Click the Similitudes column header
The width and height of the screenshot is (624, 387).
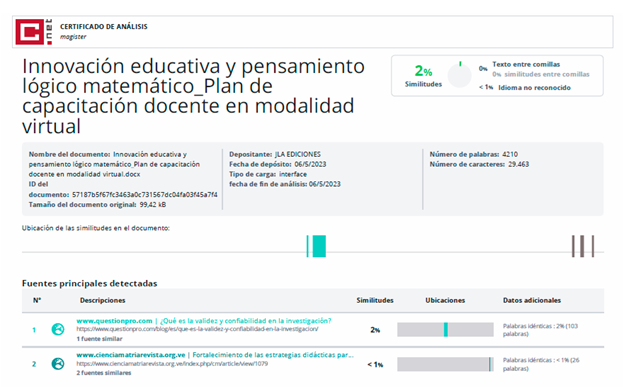pyautogui.click(x=375, y=300)
